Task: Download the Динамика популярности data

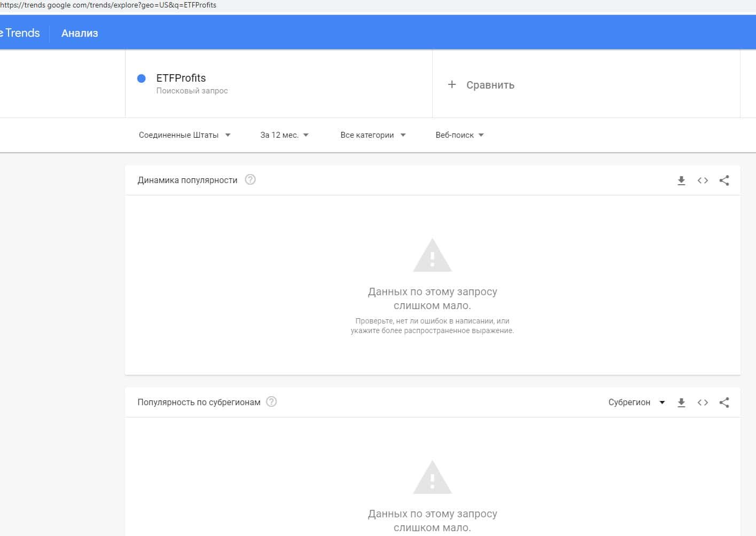Action: [x=681, y=180]
